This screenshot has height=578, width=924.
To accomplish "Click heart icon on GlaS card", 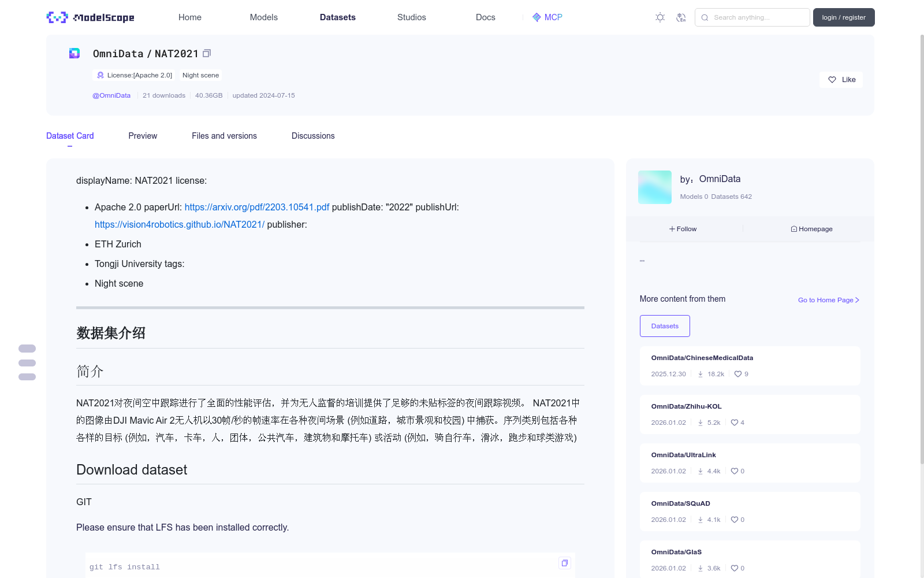I will coord(735,568).
